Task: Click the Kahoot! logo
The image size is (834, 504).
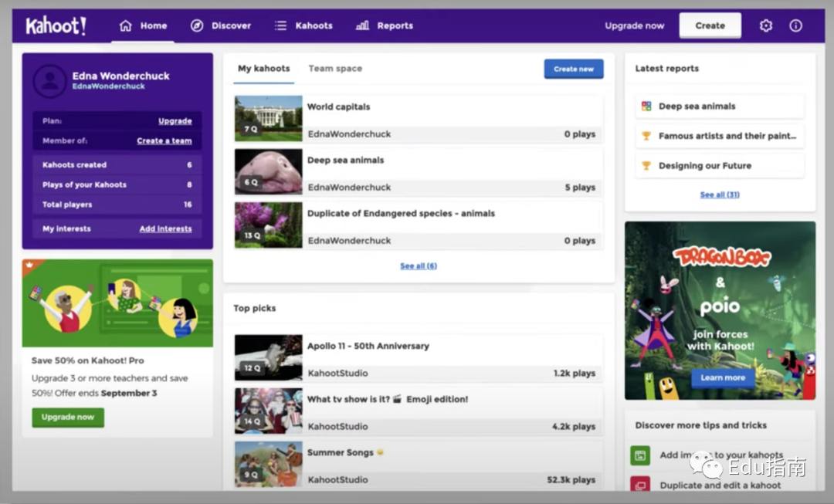Action: [x=56, y=25]
